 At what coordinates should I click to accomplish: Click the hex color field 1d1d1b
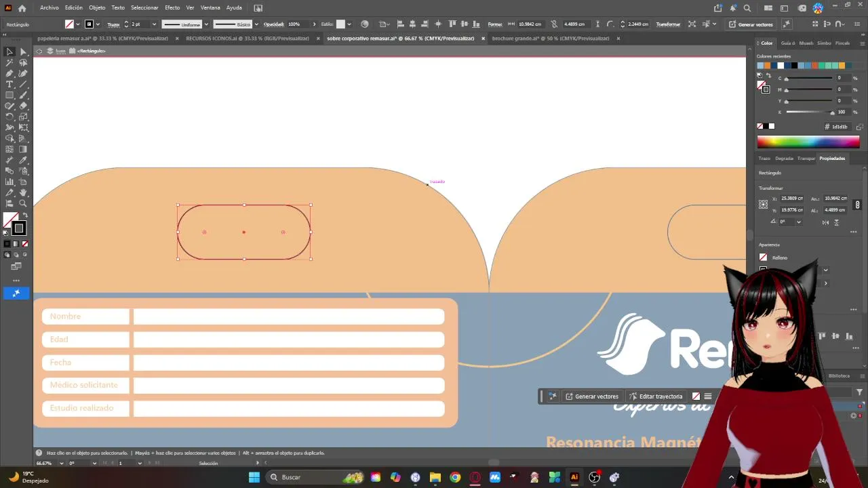pyautogui.click(x=840, y=127)
